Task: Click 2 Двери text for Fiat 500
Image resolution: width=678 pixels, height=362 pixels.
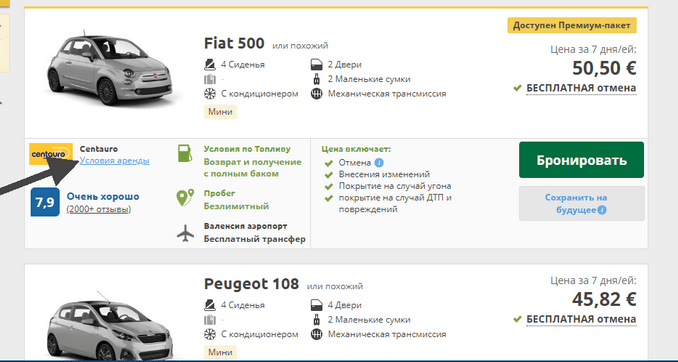Action: click(345, 65)
